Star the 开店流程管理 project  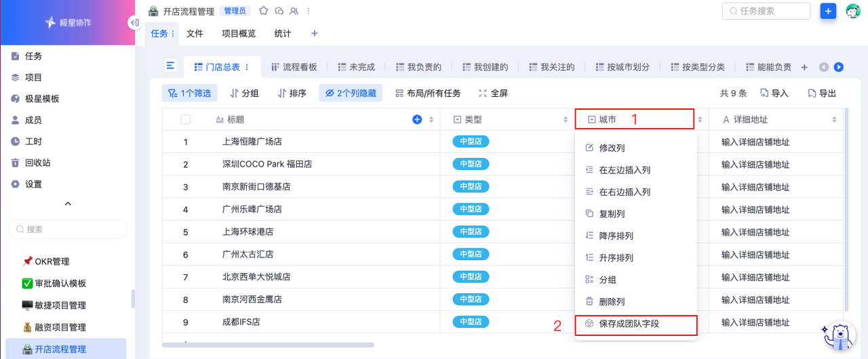tap(263, 11)
